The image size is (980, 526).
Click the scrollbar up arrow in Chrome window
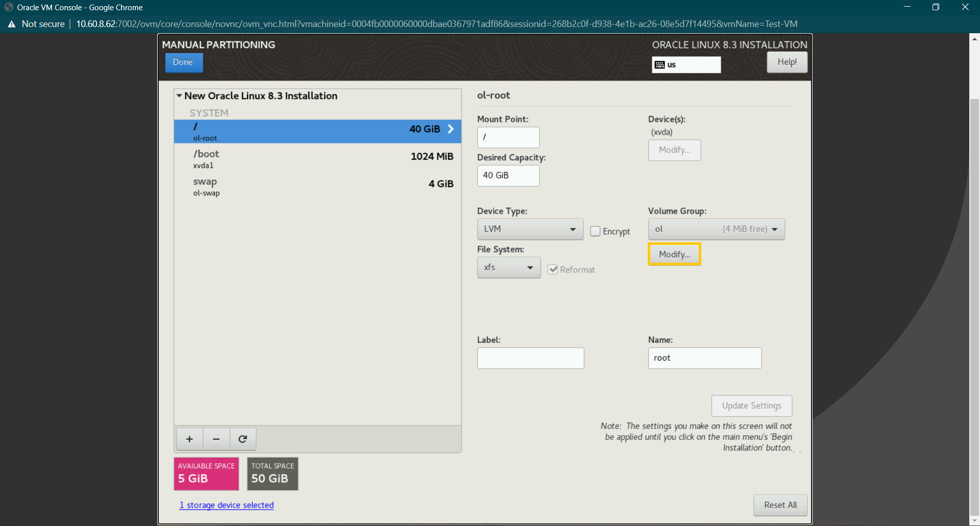point(974,39)
